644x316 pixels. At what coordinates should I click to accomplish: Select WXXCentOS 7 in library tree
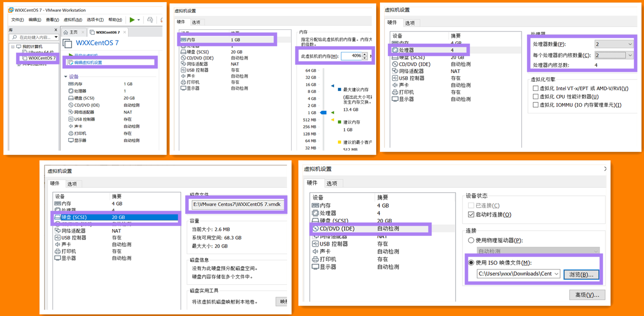pos(42,58)
